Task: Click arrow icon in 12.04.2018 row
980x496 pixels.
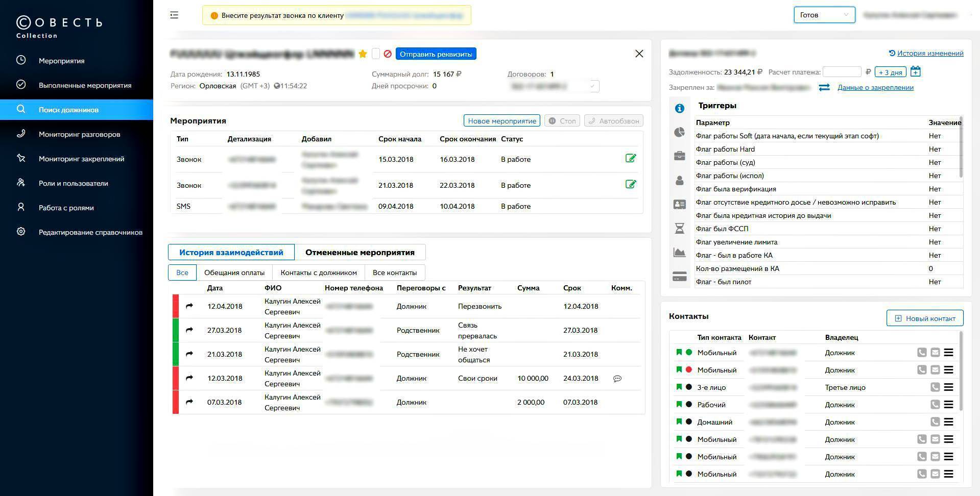Action: pyautogui.click(x=189, y=306)
